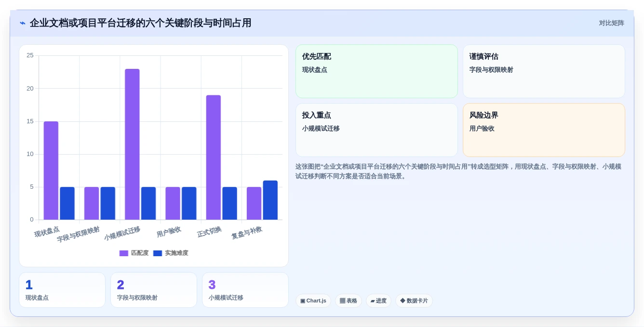Select step card 3 小规模试迁移
644x327 pixels.
[x=245, y=290]
